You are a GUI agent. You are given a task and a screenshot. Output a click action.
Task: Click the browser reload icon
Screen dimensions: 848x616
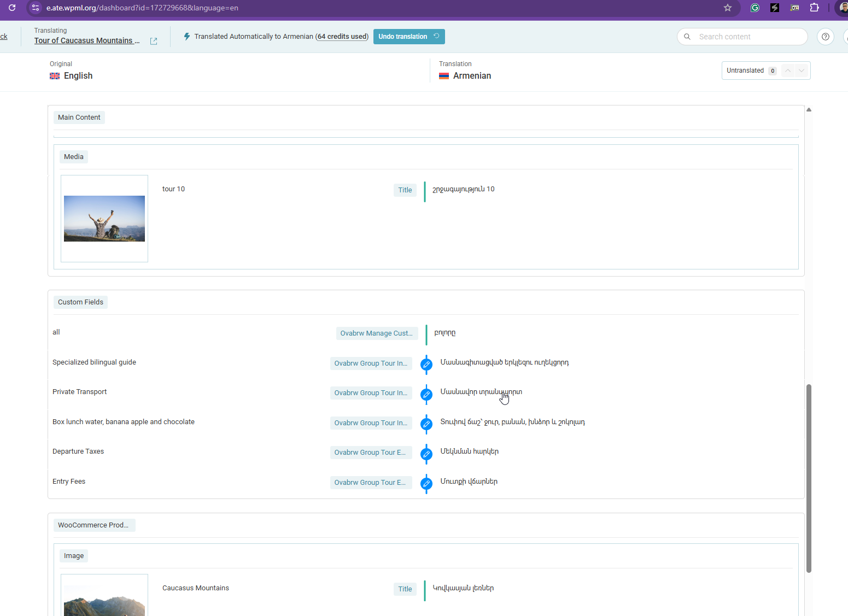pos(12,8)
